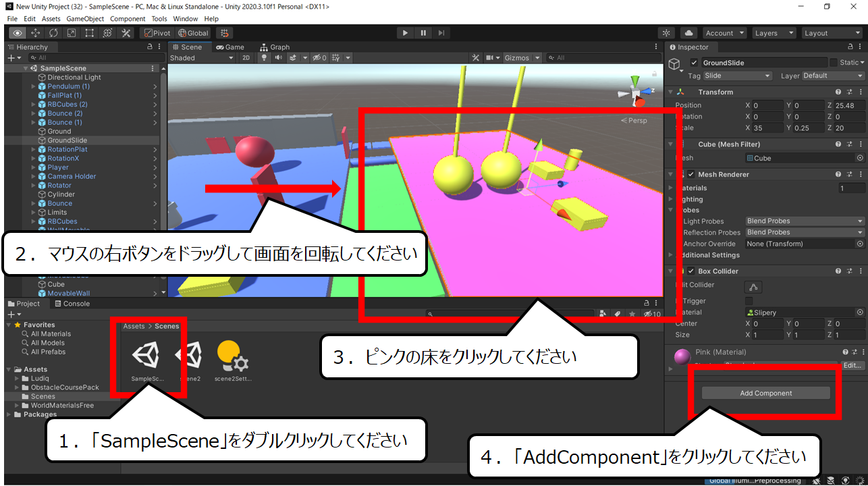
Task: Toggle Box Collider enabled checkbox
Action: [x=691, y=271]
